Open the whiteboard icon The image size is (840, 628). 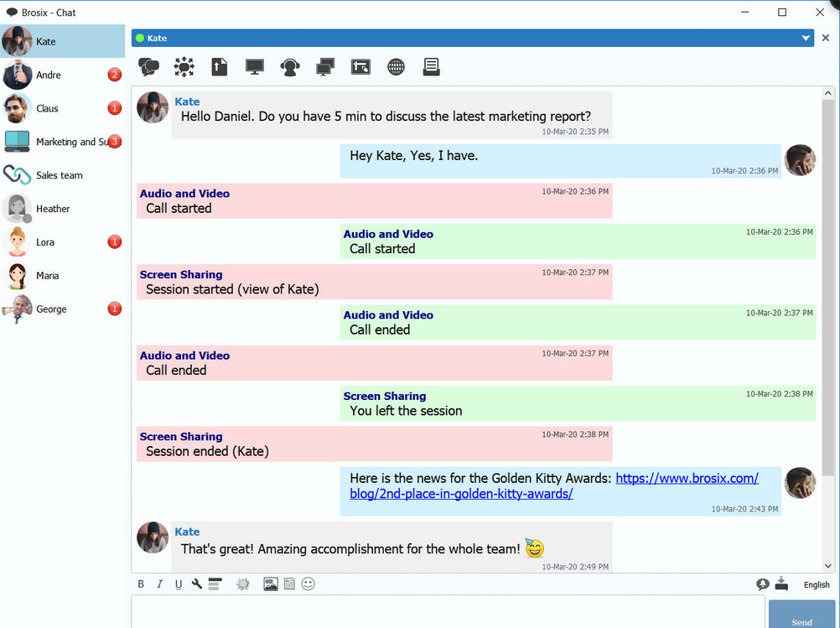coord(360,67)
